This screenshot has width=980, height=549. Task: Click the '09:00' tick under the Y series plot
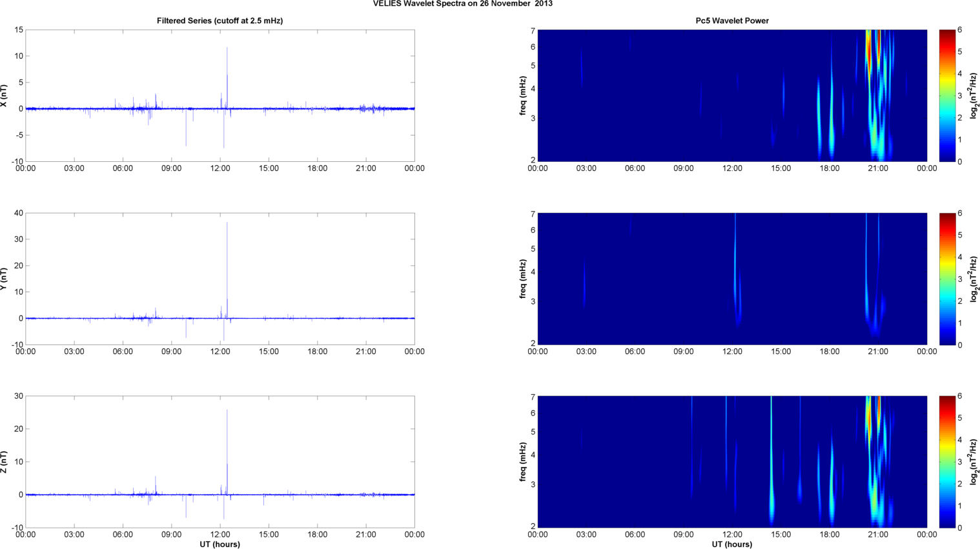[171, 352]
